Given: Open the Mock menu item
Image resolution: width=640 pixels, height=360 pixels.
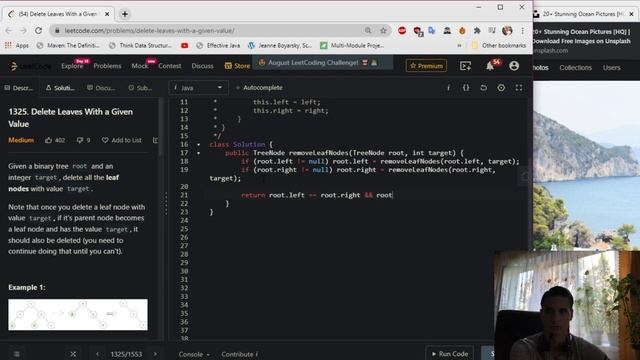Looking at the screenshot, I should point(140,66).
